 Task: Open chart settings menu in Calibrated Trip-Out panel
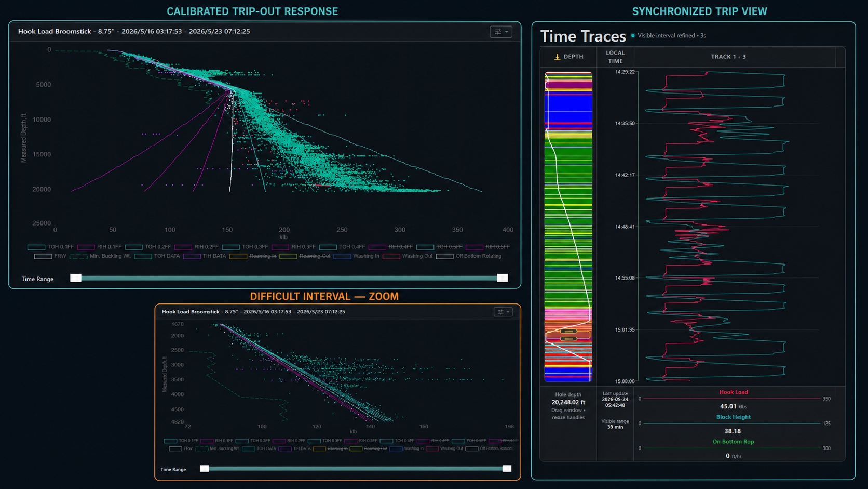(501, 32)
